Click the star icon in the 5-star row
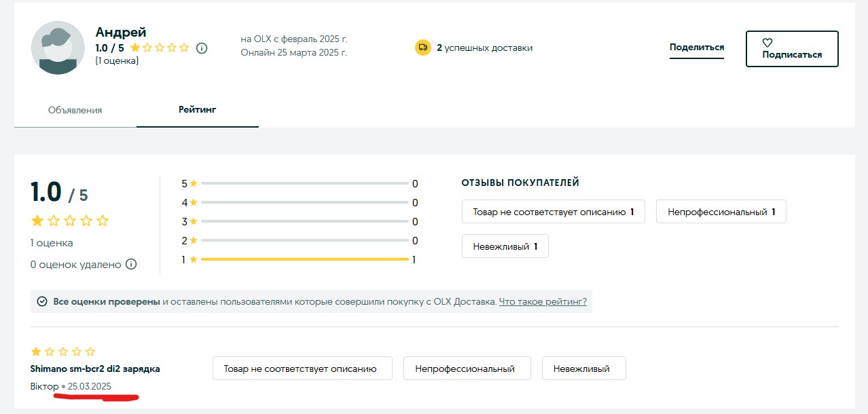Image resolution: width=868 pixels, height=414 pixels. click(x=194, y=183)
